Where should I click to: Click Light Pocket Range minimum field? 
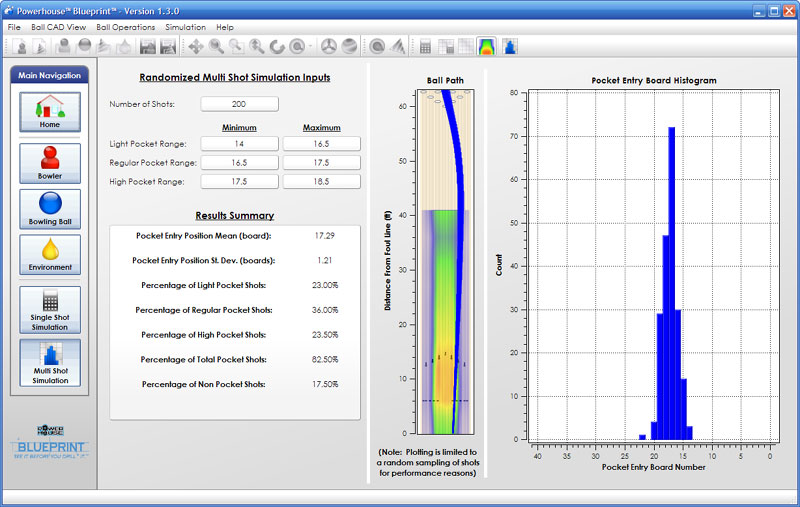point(239,144)
